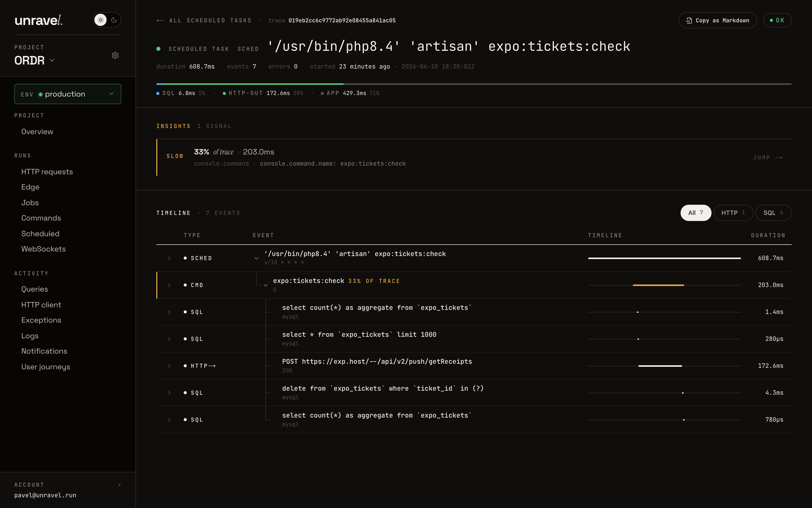Click the delete query timeline dot
The width and height of the screenshot is (812, 508).
683,393
